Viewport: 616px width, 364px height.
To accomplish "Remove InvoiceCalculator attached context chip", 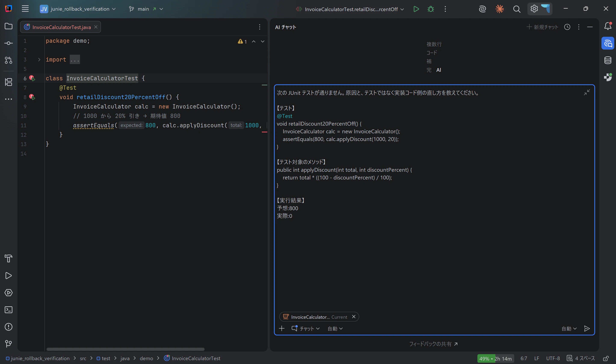I will coord(354,317).
